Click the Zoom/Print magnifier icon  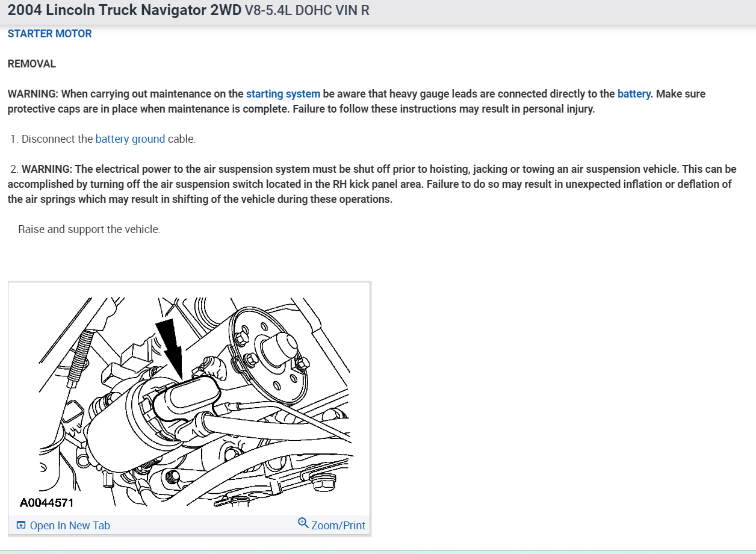point(303,522)
